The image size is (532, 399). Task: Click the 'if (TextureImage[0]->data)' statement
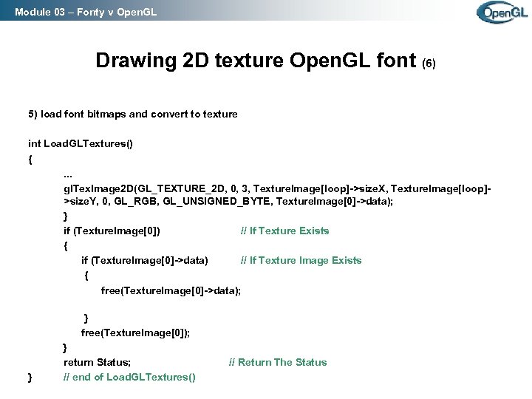145,261
